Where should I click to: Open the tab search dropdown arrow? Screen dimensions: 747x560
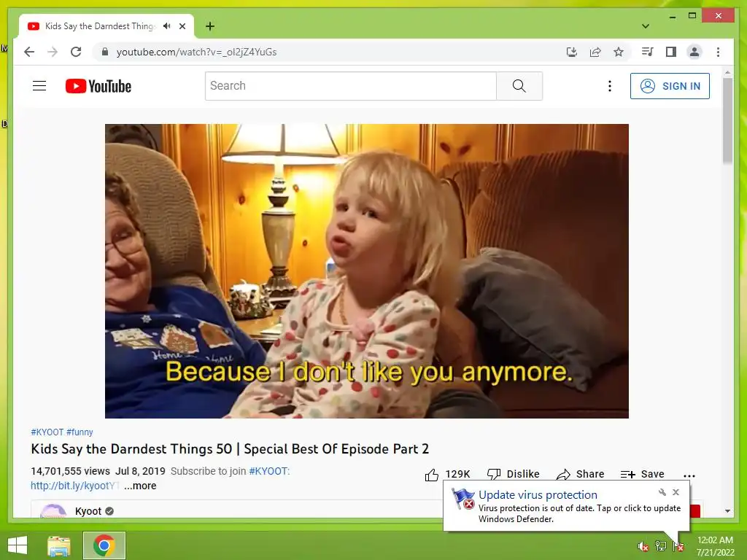pyautogui.click(x=646, y=26)
